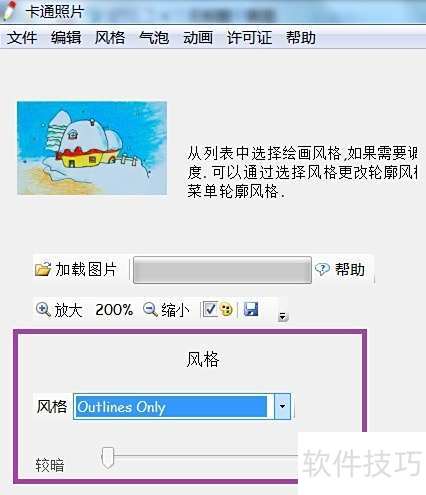Open the 许可证 menu
The image size is (426, 495).
click(249, 37)
